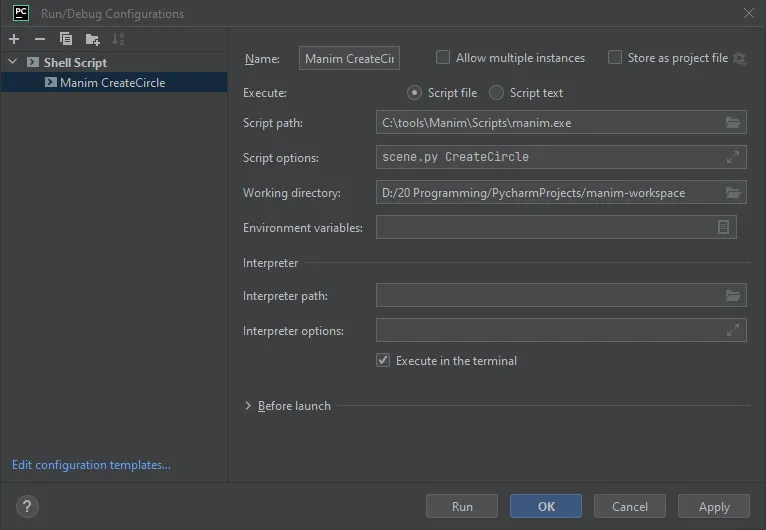766x530 pixels.
Task: Click the Save Configuration to folder icon
Action: (x=92, y=39)
